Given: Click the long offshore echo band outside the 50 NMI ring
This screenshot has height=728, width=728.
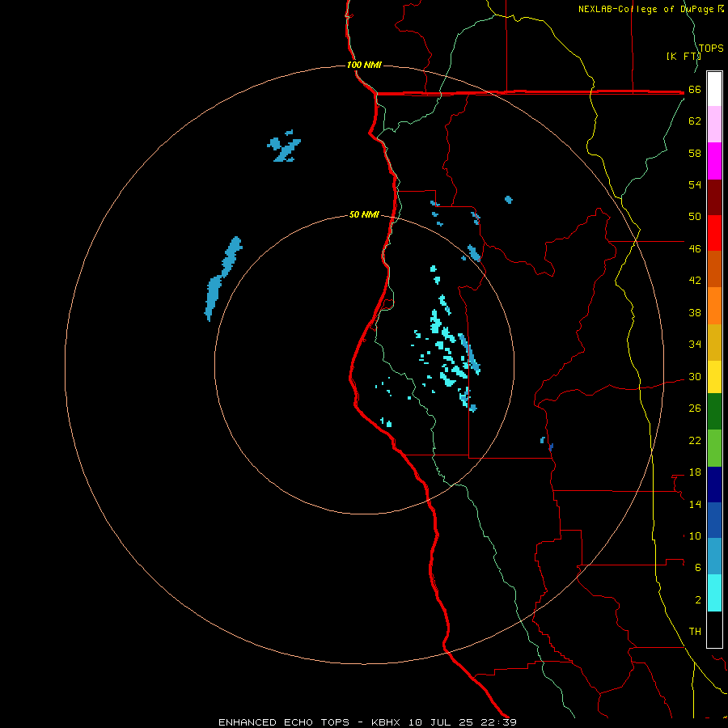Looking at the screenshot, I should tap(222, 278).
